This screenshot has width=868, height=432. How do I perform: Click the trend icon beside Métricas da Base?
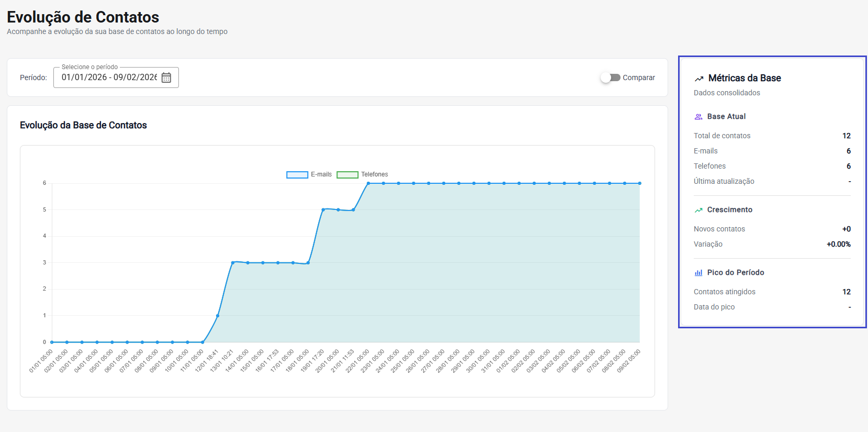click(x=699, y=79)
